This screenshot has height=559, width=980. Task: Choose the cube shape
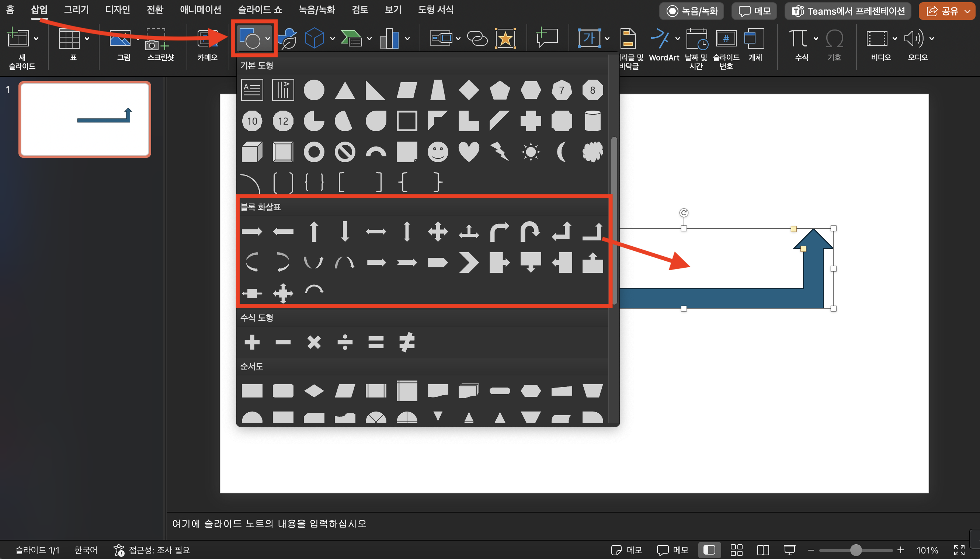[x=252, y=152]
